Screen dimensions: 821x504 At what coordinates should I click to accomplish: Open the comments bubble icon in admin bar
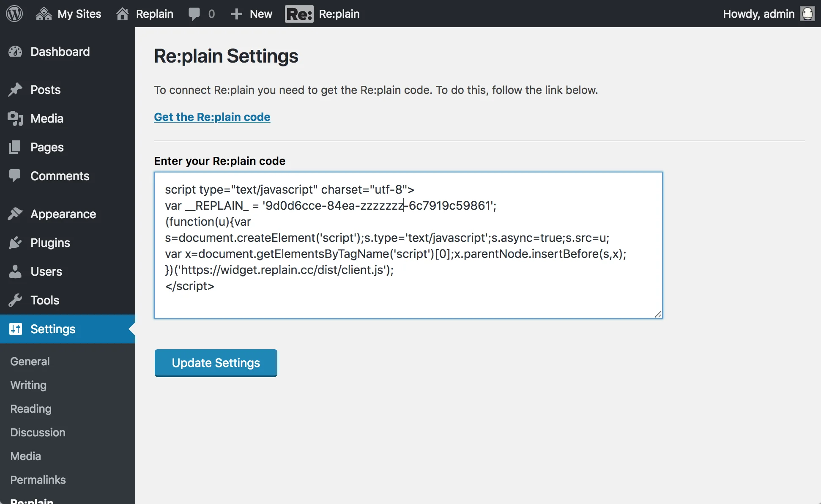coord(194,14)
